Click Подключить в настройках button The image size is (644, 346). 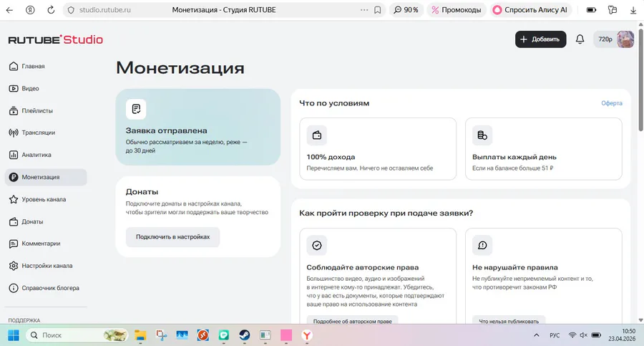pos(173,237)
